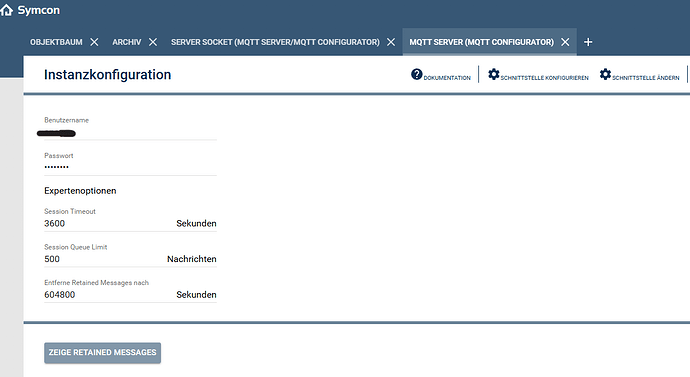Switch to the Archiv tab
Viewport: 690px width, 377px height.
coord(127,42)
